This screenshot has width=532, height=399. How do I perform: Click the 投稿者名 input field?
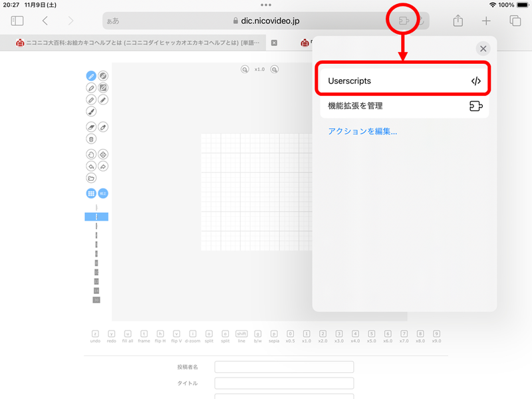click(x=284, y=367)
